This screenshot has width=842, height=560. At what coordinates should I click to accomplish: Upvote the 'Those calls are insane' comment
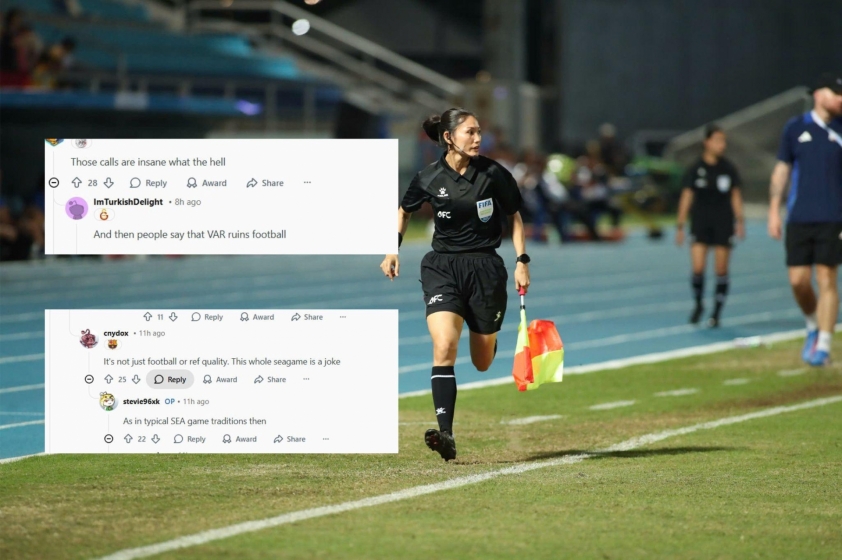click(x=77, y=183)
